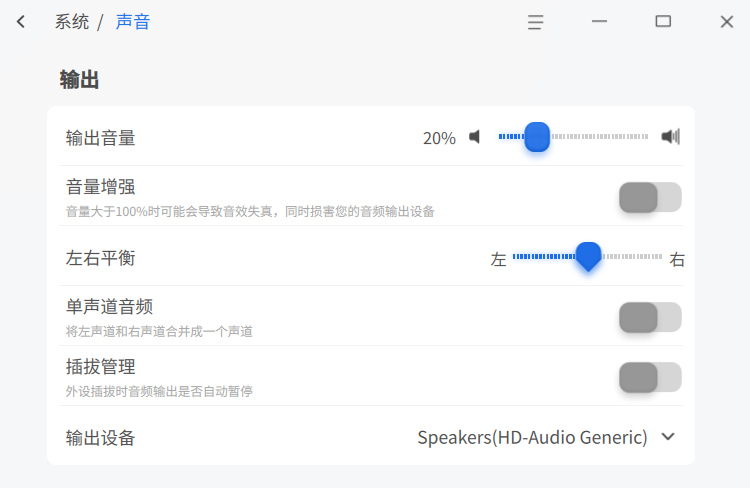
Task: Click the loud volume speaker icon
Action: (671, 137)
